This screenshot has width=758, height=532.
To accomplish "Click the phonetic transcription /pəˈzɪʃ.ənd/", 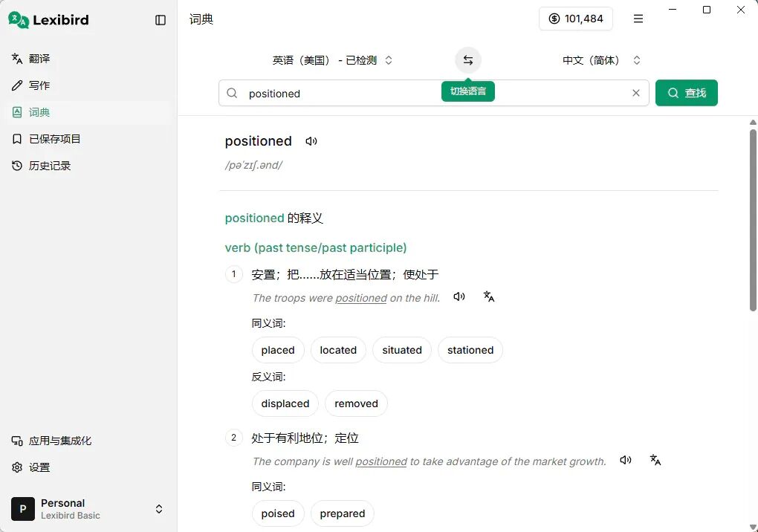I will [254, 165].
